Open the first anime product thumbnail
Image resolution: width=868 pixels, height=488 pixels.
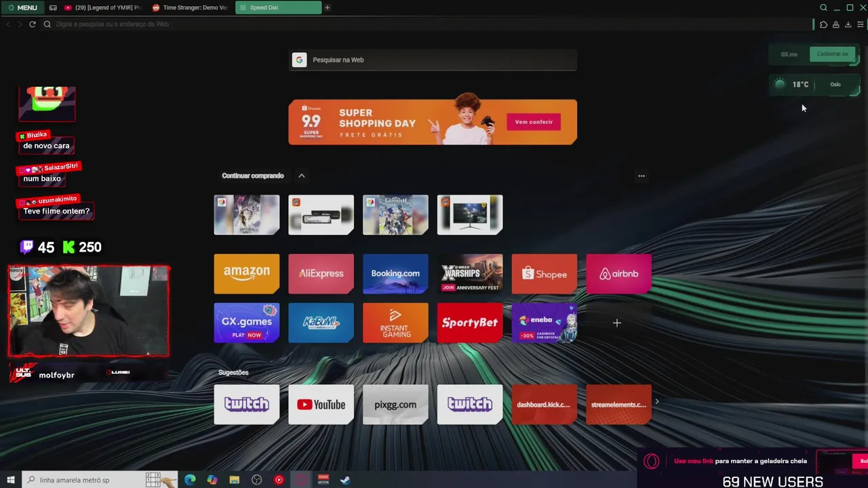pos(247,215)
